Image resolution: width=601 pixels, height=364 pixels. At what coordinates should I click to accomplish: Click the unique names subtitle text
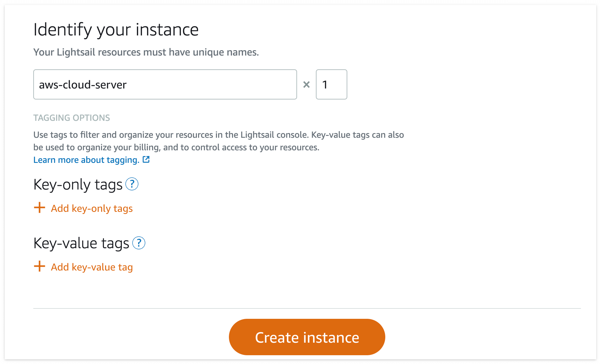click(146, 52)
